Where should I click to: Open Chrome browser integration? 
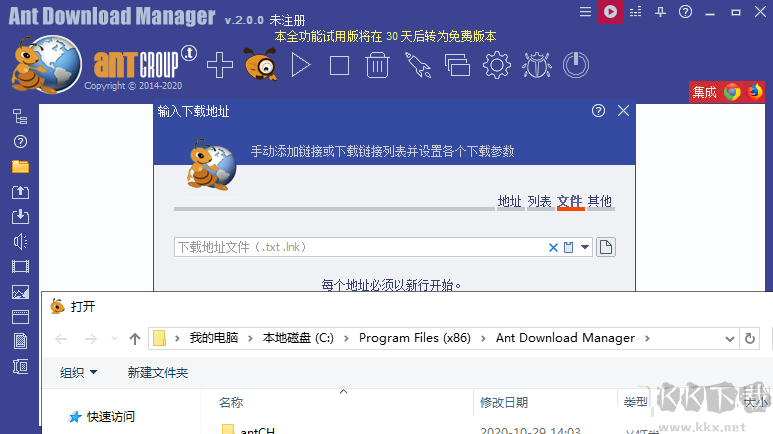pyautogui.click(x=733, y=92)
